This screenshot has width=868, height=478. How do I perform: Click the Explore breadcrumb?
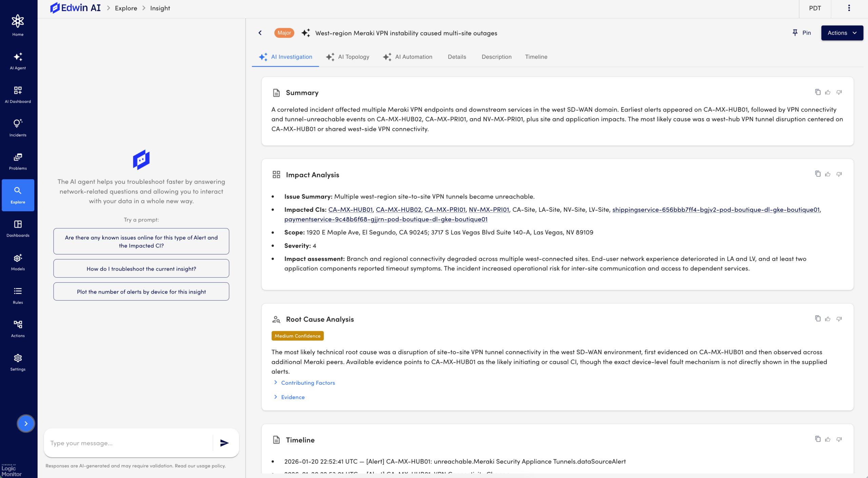pyautogui.click(x=126, y=8)
